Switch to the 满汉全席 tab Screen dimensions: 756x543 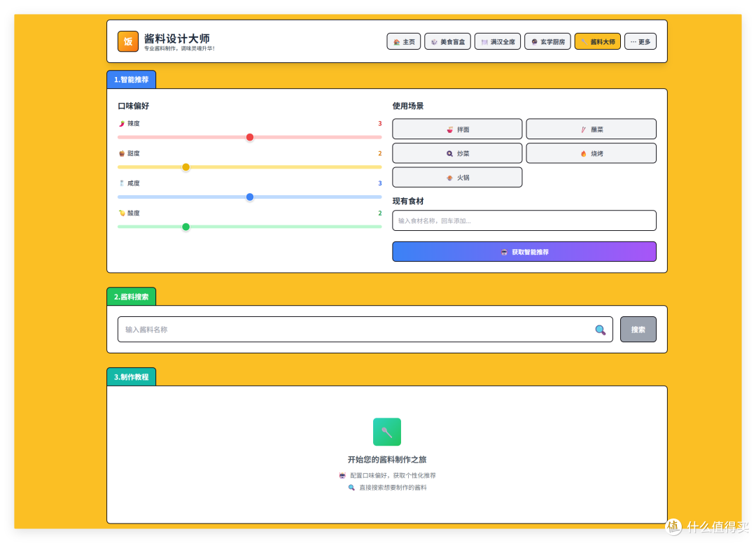coord(498,41)
